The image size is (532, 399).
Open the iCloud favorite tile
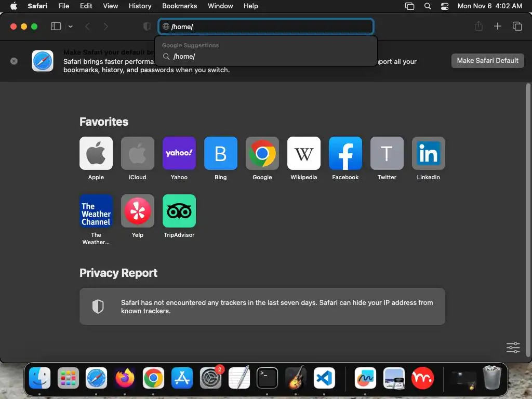point(137,153)
